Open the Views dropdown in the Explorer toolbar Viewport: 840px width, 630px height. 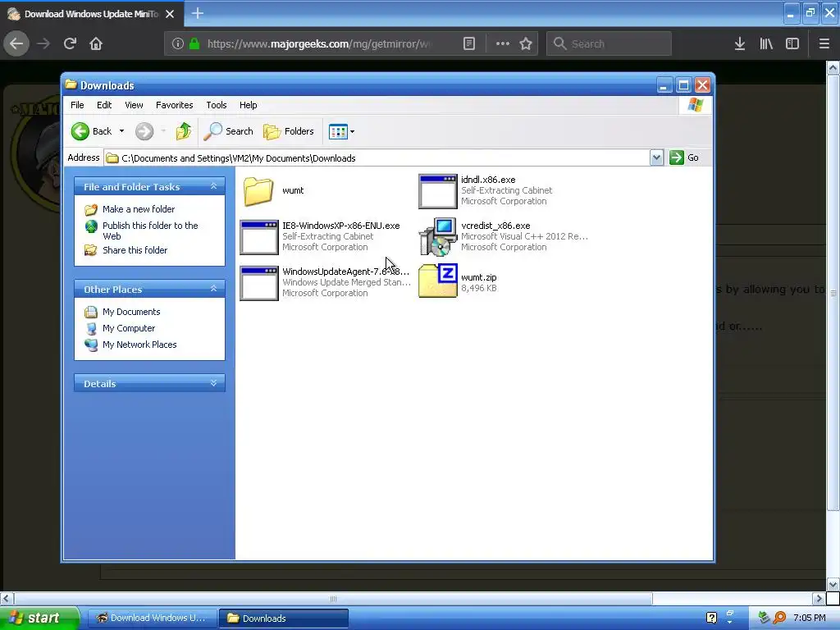pos(341,131)
